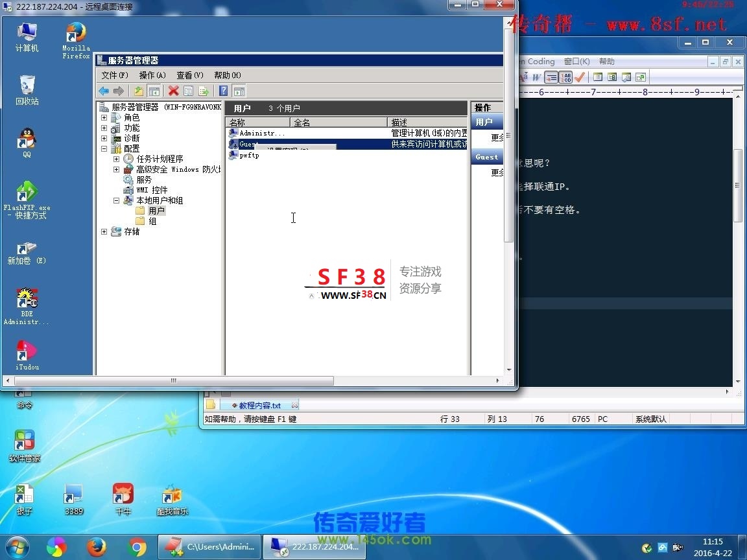Screen dimensions: 747x560
Task: Toggle the line number display button
Action: pos(565,77)
